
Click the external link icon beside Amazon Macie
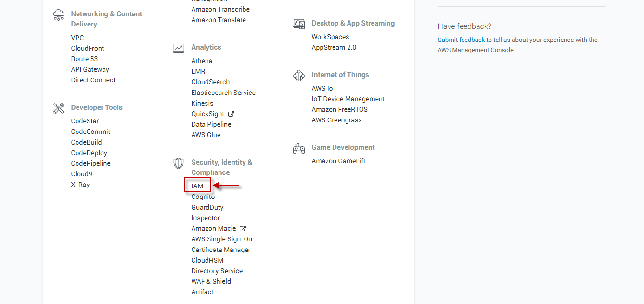[243, 229]
